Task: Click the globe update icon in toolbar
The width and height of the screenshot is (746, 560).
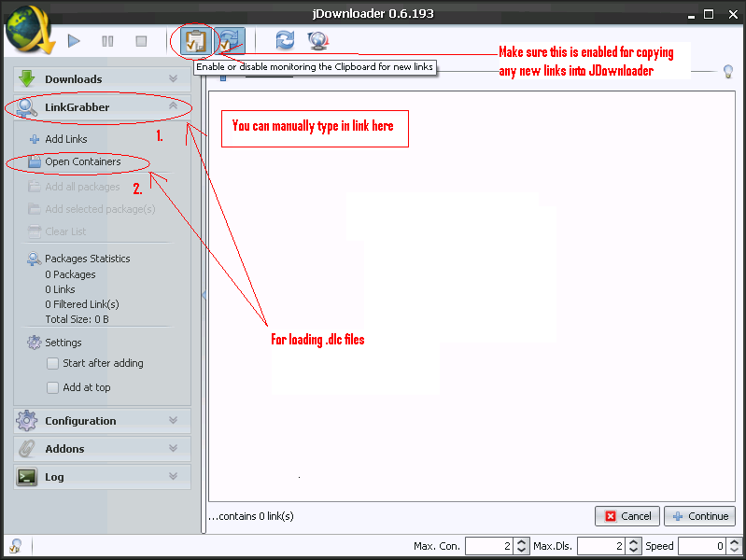Action: (317, 41)
